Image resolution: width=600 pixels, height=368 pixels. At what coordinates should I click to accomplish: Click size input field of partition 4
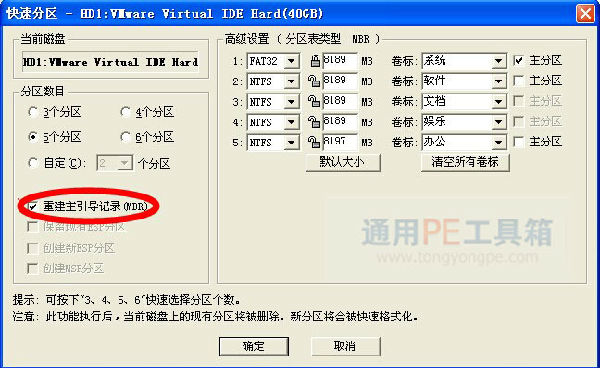tap(340, 122)
